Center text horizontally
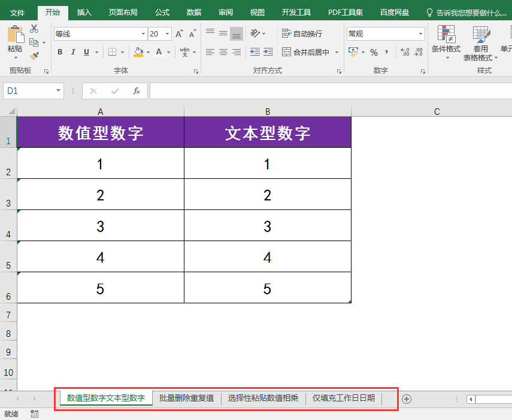The width and height of the screenshot is (512, 420). [x=223, y=52]
